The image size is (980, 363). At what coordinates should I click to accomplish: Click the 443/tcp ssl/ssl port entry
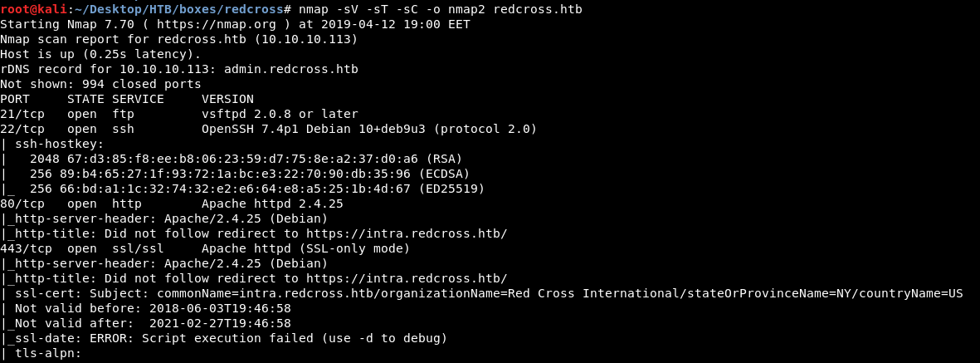click(x=29, y=248)
